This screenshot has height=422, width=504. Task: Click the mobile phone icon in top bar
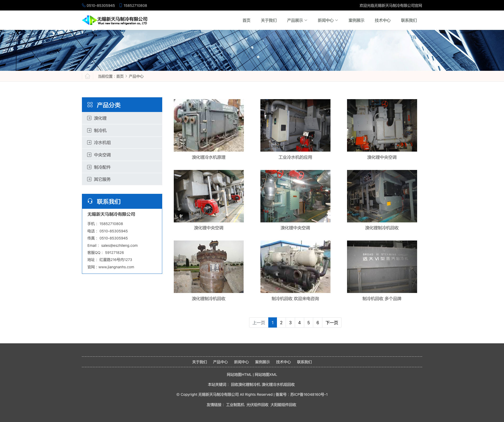(x=120, y=5)
